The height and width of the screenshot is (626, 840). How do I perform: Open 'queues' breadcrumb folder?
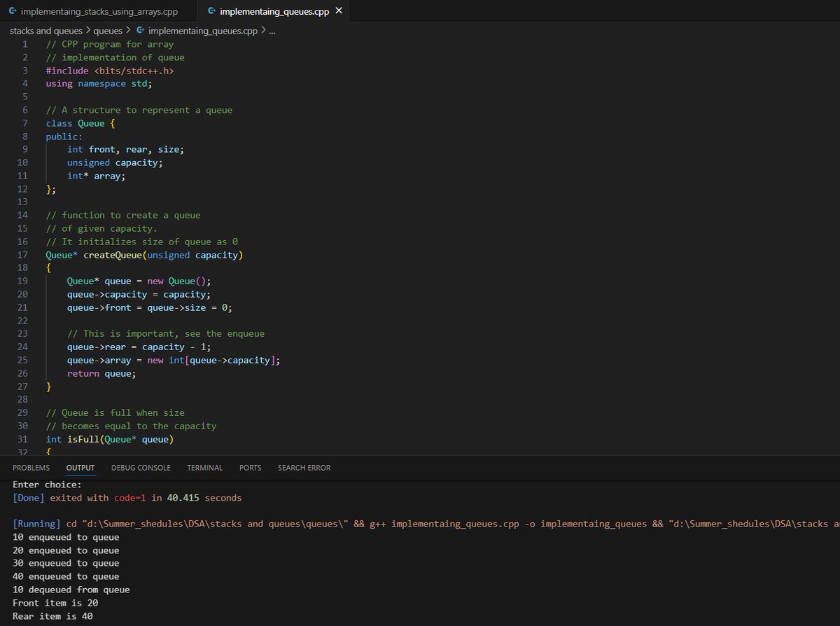click(108, 31)
